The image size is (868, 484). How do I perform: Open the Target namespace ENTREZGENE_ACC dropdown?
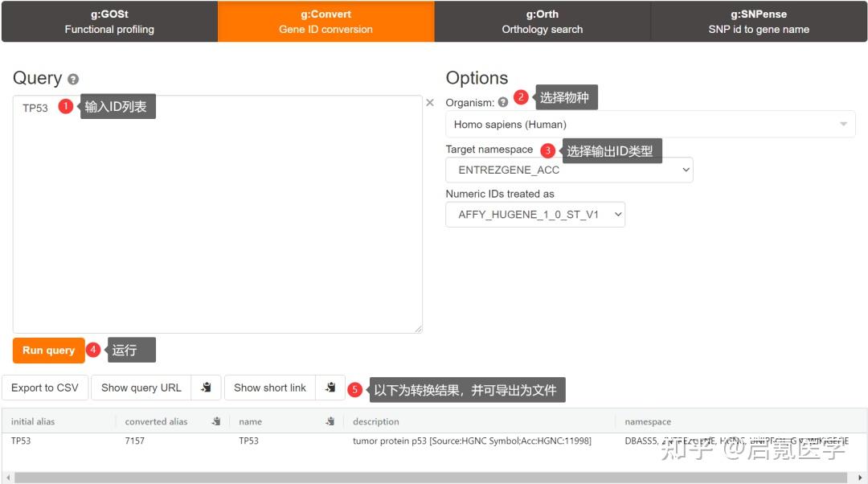tap(568, 170)
